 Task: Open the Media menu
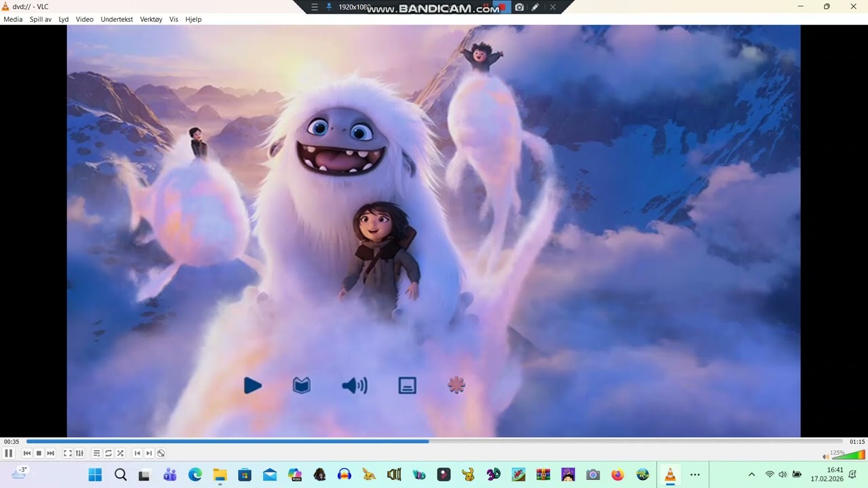pos(13,19)
